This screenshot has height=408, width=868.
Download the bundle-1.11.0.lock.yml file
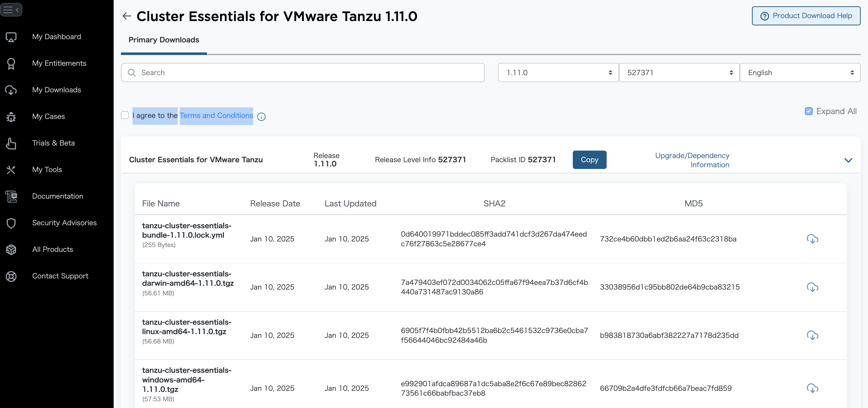812,239
